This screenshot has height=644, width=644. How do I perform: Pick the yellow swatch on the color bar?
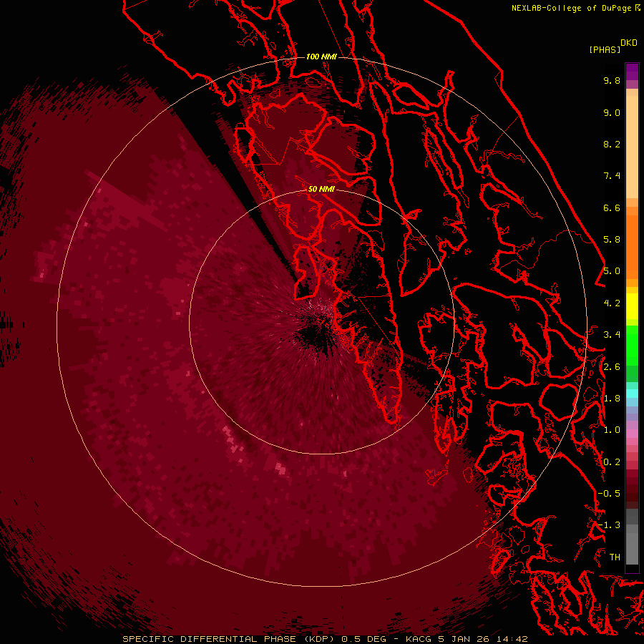[x=632, y=306]
